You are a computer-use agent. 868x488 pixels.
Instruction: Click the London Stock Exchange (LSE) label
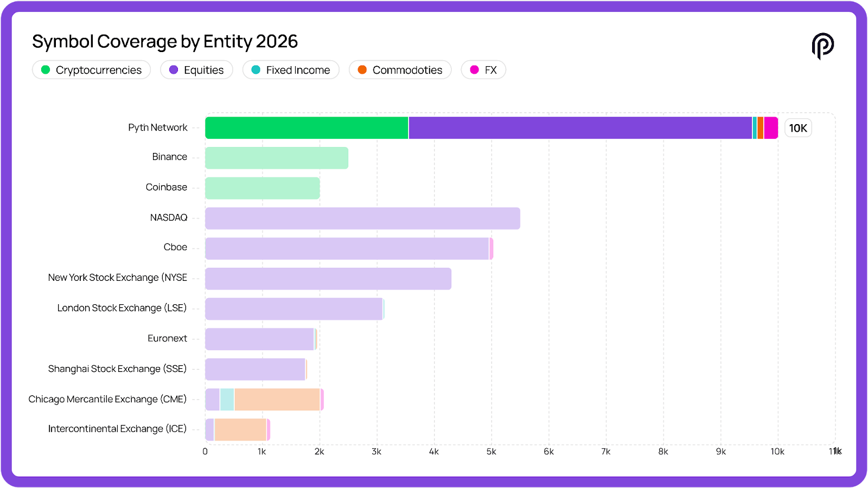point(122,308)
